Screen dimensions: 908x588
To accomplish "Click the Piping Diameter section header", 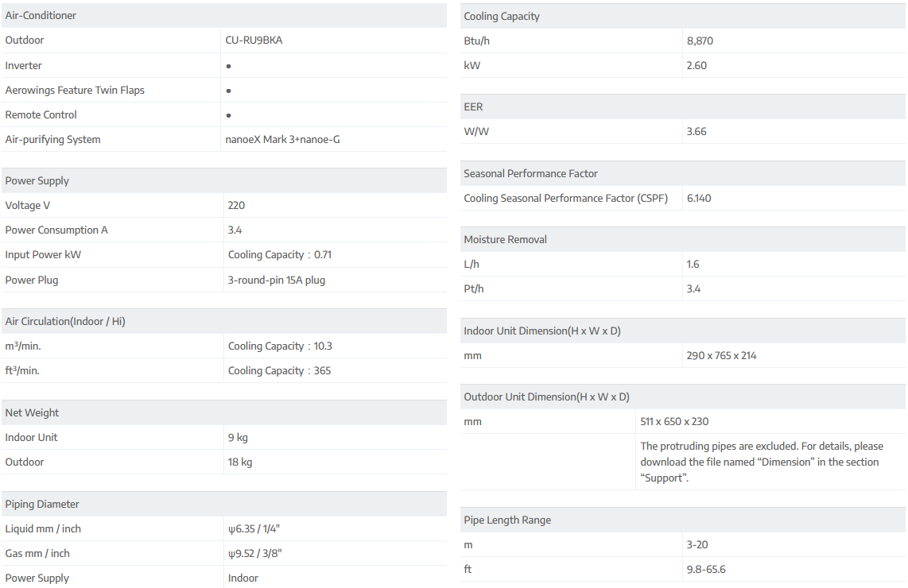I will [x=43, y=505].
